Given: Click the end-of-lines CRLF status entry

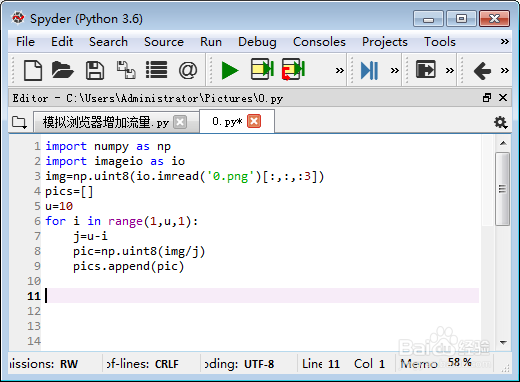Looking at the screenshot, I should click(143, 364).
